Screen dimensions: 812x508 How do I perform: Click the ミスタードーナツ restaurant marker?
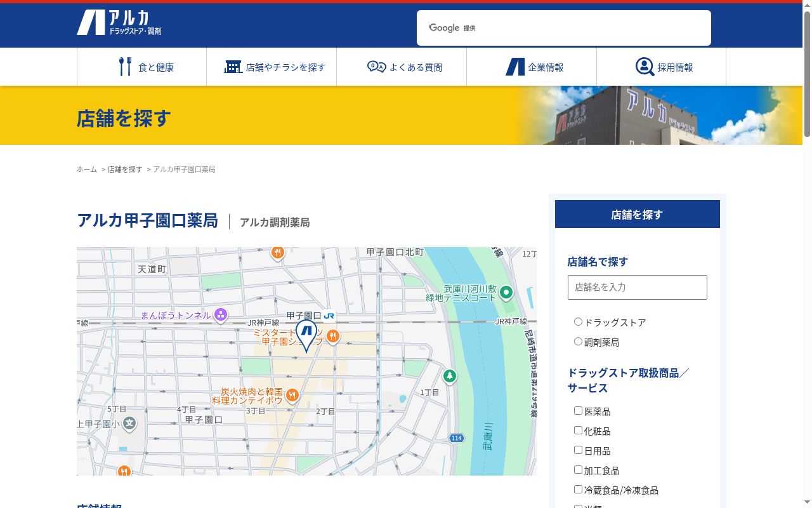click(x=333, y=336)
